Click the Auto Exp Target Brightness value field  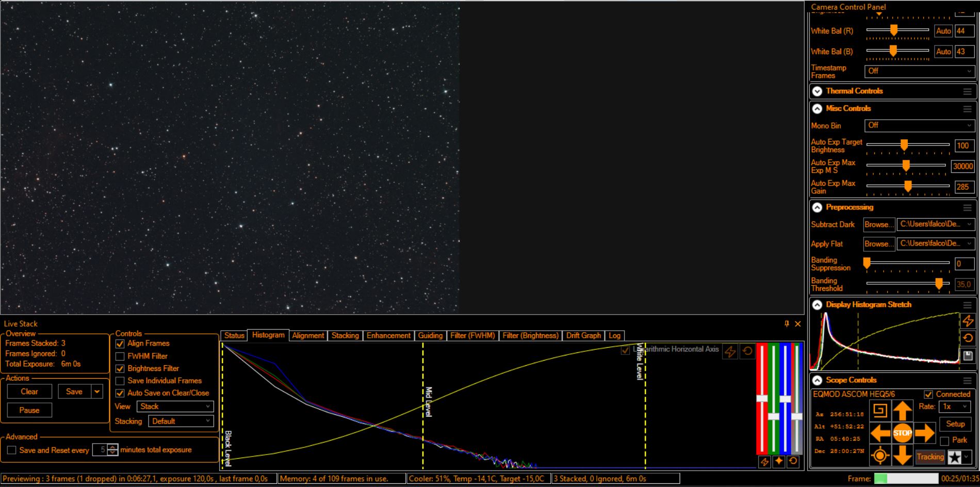pos(963,146)
